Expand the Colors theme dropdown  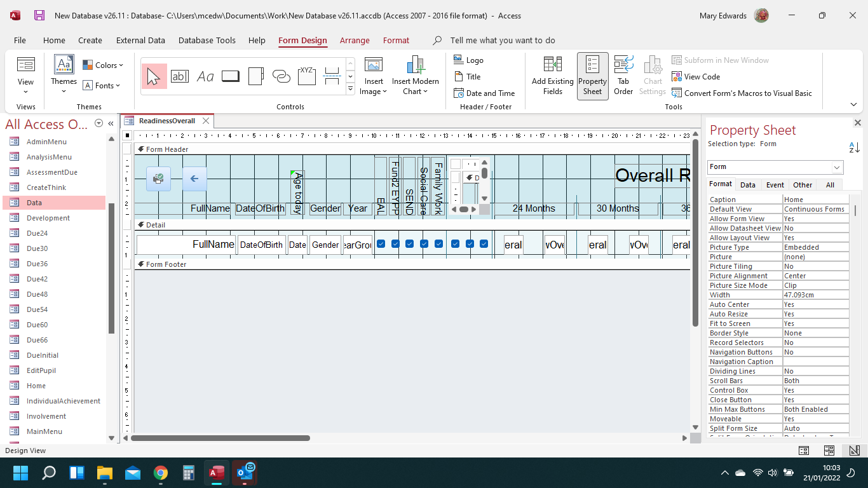pyautogui.click(x=103, y=65)
